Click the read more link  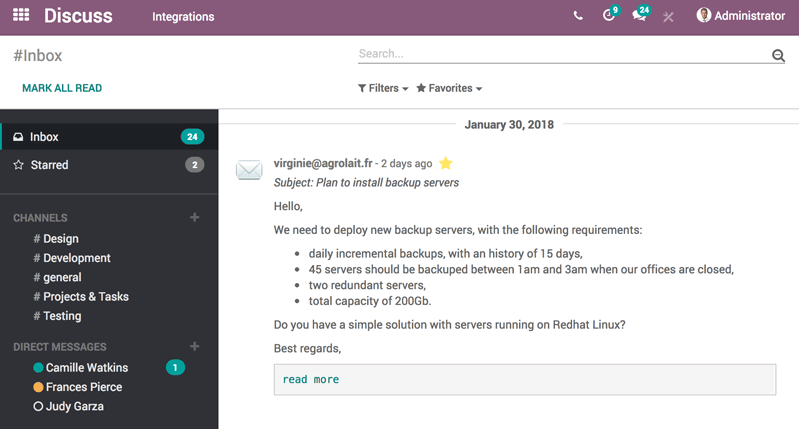pyautogui.click(x=311, y=379)
